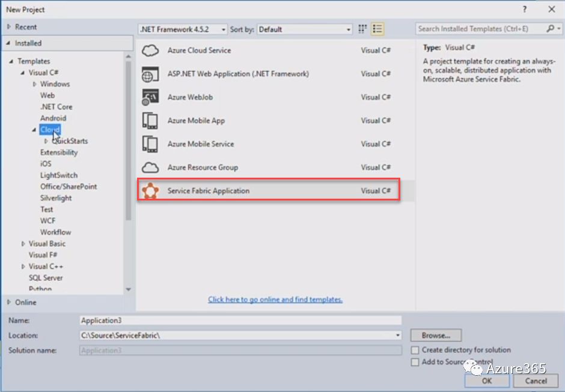
Task: Expand the Location path dropdown
Action: 398,336
